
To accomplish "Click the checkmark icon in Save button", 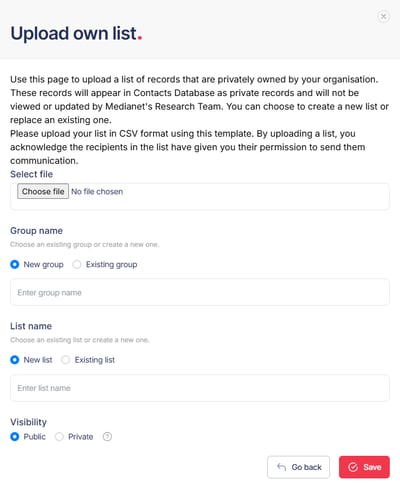I will point(353,467).
